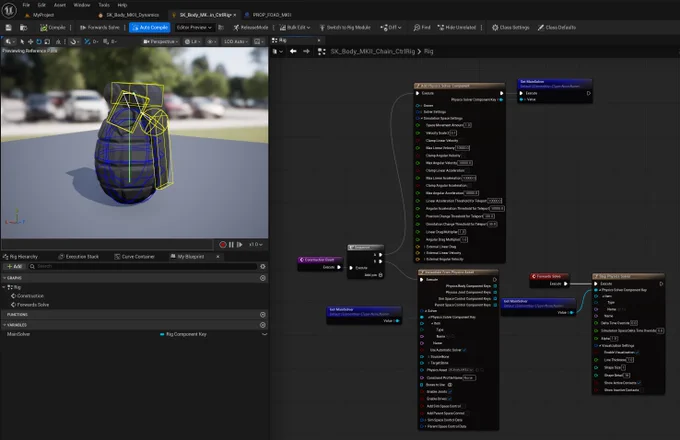Click the red record button under viewport
The width and height of the screenshot is (680, 440).
point(222,244)
